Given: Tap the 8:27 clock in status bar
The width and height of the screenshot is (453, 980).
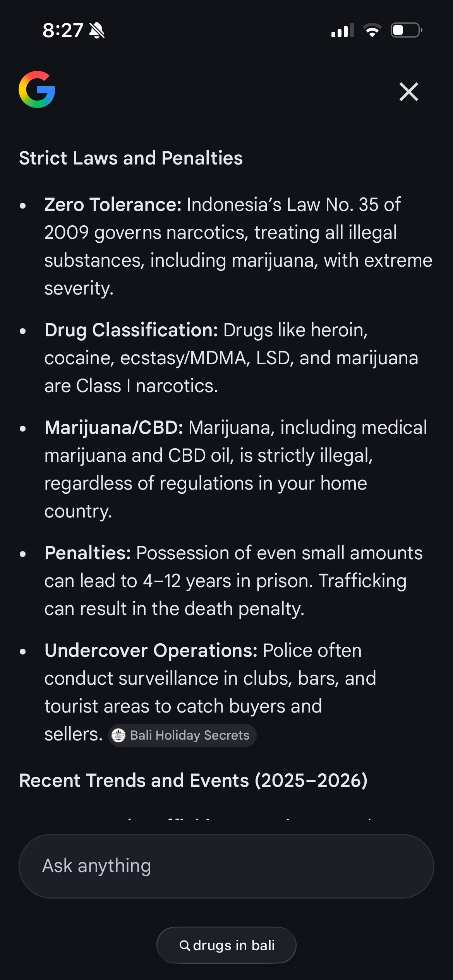Looking at the screenshot, I should tap(63, 30).
